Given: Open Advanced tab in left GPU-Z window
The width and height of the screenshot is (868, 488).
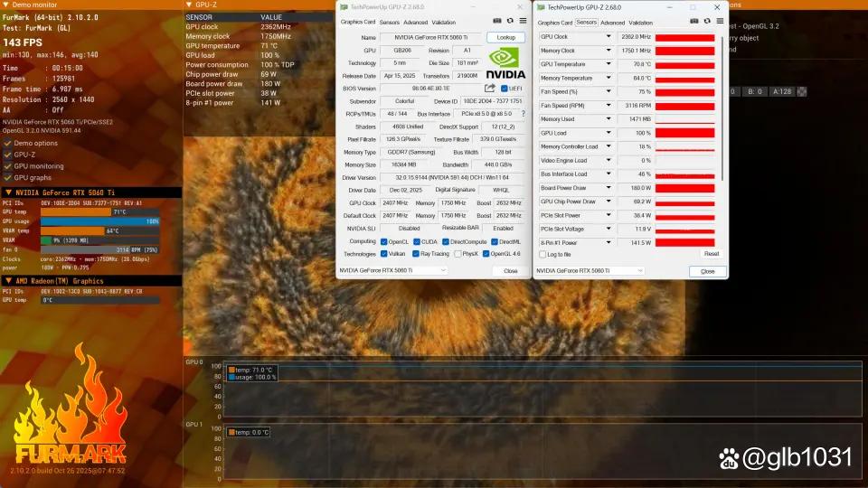Looking at the screenshot, I should click(415, 22).
